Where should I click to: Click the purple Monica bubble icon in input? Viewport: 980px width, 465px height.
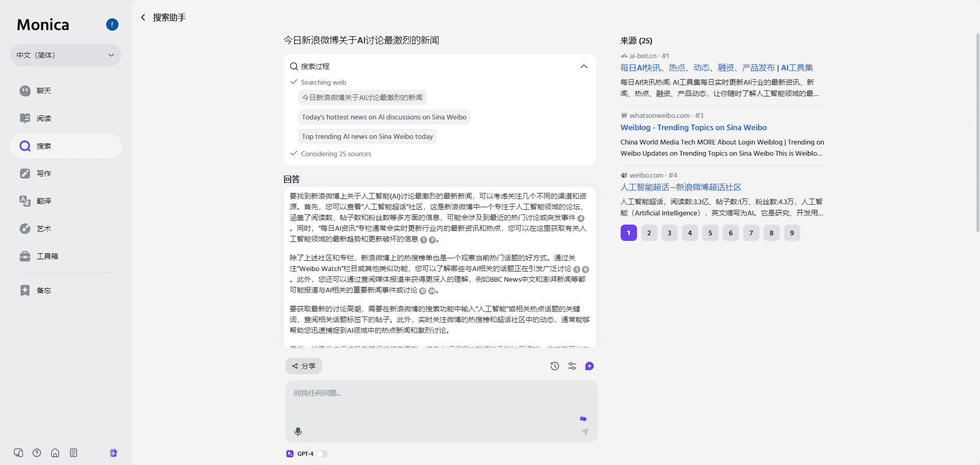583,419
